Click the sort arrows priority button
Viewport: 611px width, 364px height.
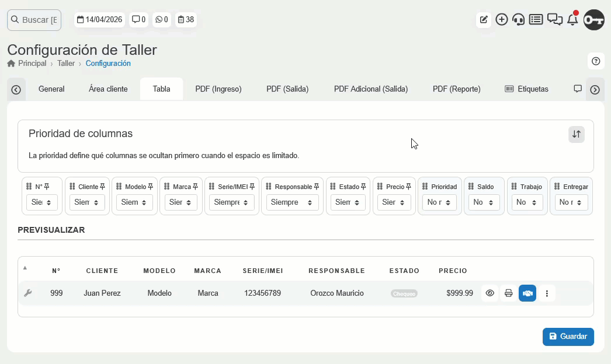click(x=577, y=134)
